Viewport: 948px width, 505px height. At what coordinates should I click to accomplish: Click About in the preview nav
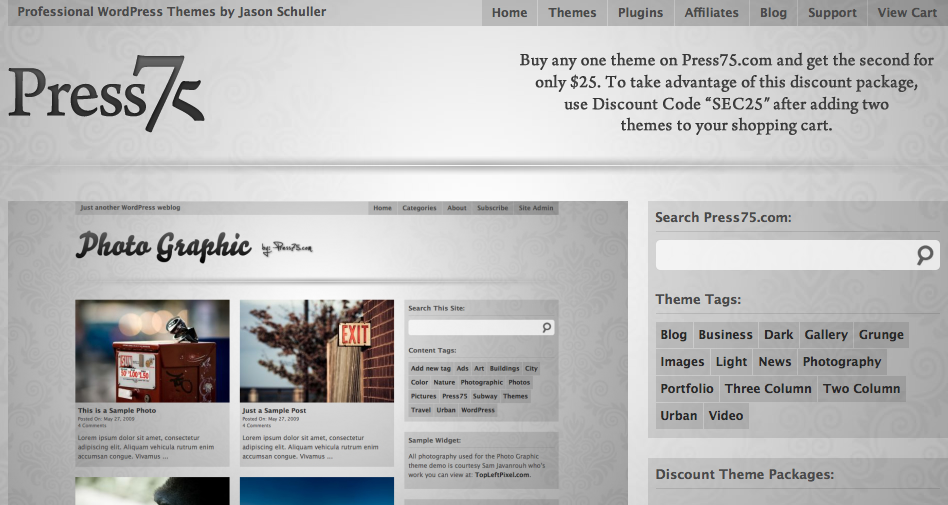pyautogui.click(x=456, y=208)
